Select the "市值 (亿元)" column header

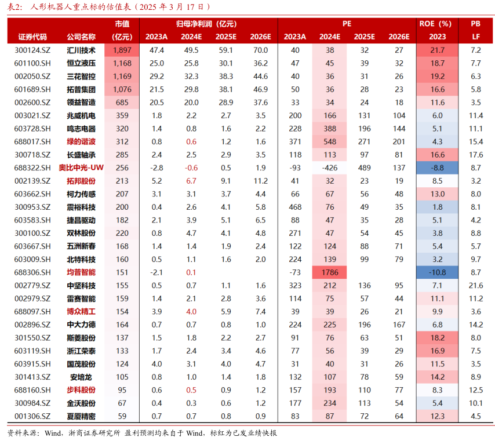point(122,30)
